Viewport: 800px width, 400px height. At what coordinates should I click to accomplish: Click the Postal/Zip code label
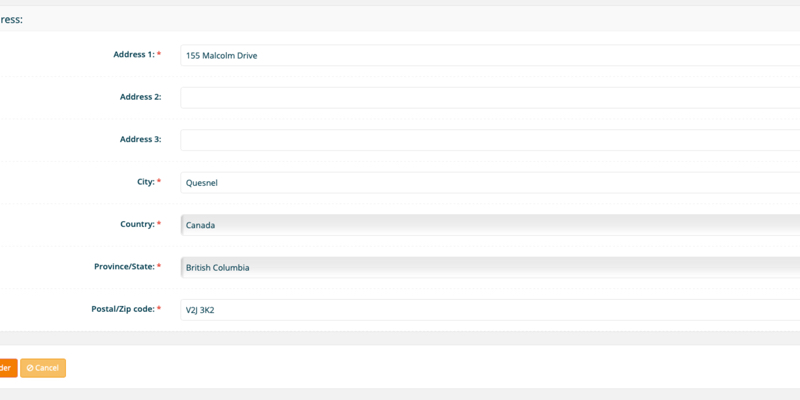126,308
